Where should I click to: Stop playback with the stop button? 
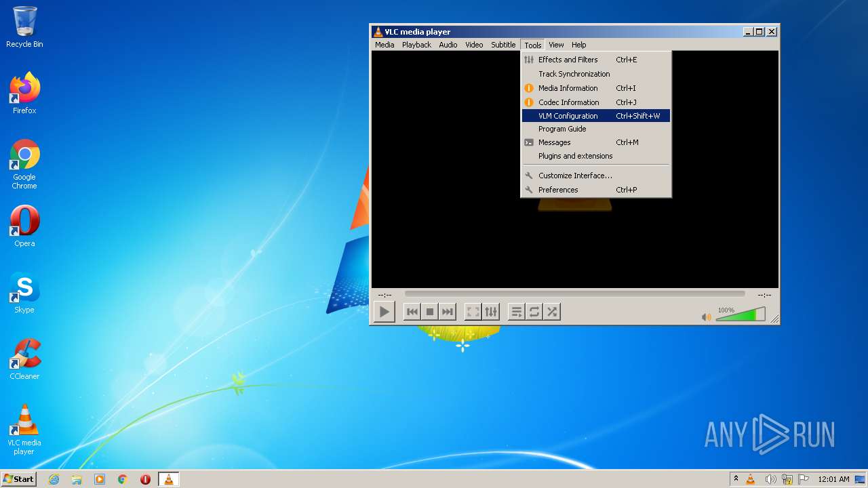coord(429,312)
